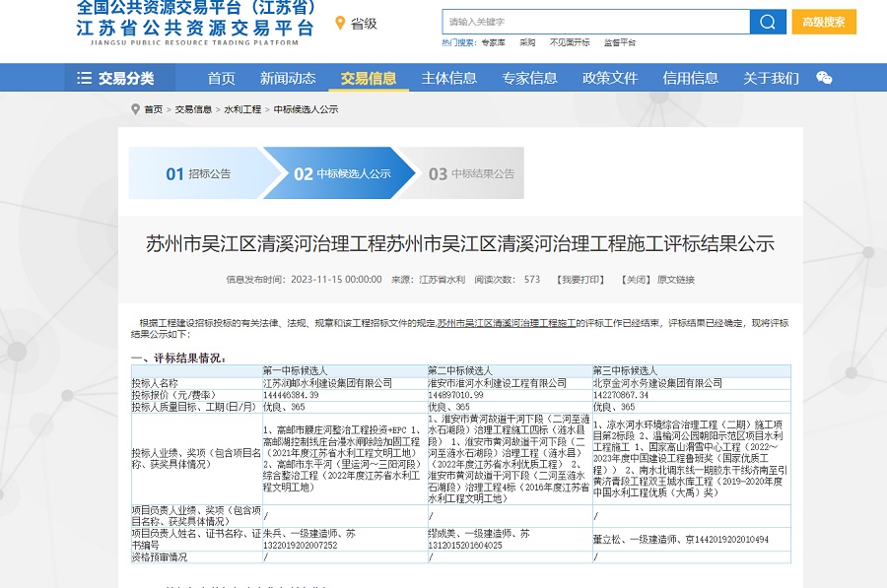Go to the 信用信息 tab
This screenshot has width=887, height=588.
[x=690, y=77]
